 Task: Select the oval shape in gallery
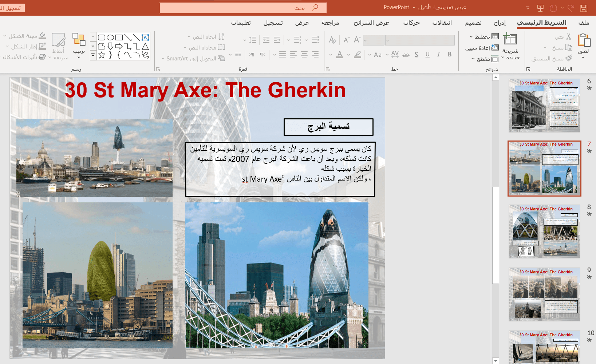[x=110, y=37]
